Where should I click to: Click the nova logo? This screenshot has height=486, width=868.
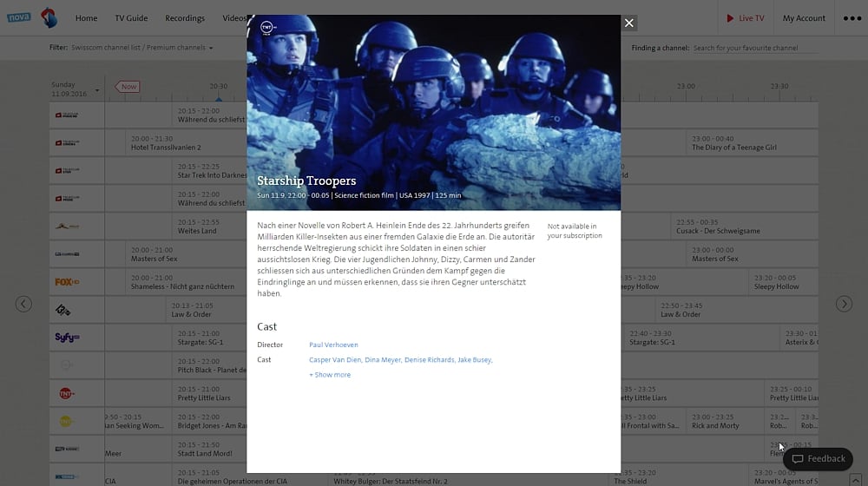click(x=19, y=17)
